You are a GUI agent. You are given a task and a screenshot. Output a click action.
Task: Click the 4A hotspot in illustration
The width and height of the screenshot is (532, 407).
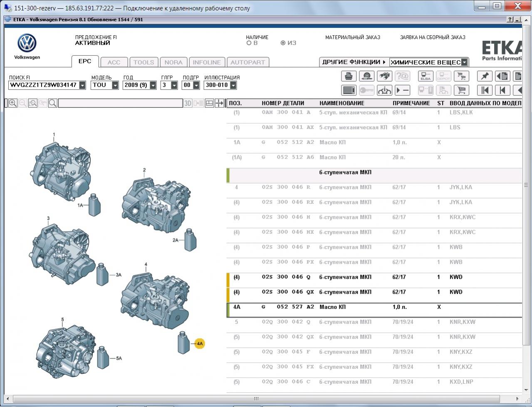200,344
